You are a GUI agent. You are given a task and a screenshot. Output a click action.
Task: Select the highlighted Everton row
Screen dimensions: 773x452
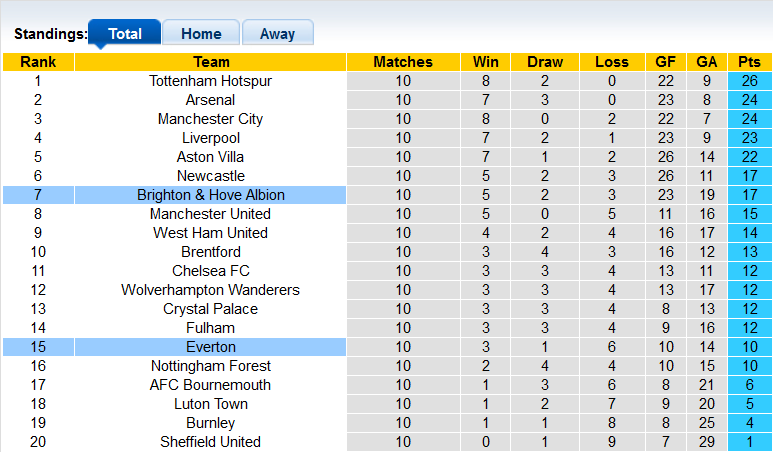[210, 347]
